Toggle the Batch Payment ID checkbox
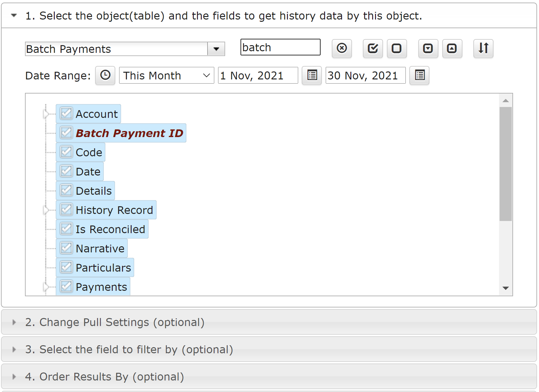The height and width of the screenshot is (392, 539). [x=66, y=133]
